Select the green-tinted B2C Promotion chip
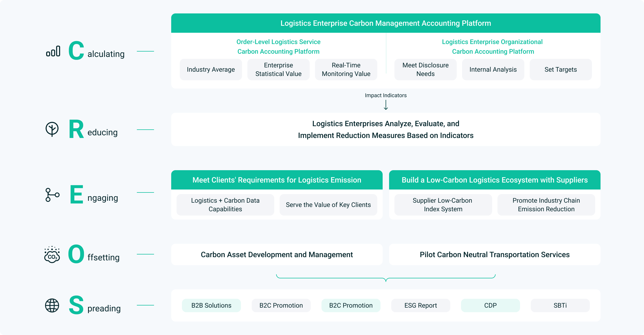644x335 pixels. coord(351,305)
